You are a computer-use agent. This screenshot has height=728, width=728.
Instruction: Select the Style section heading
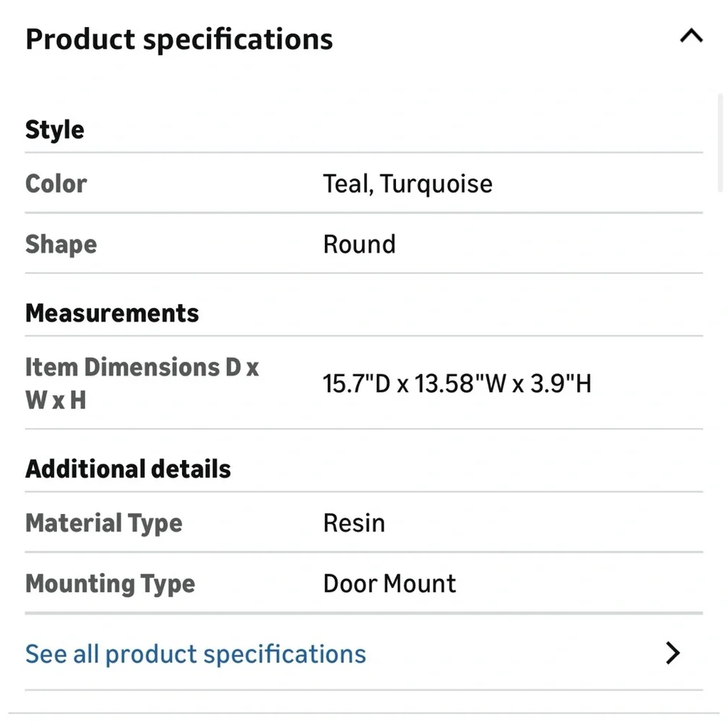tap(55, 130)
